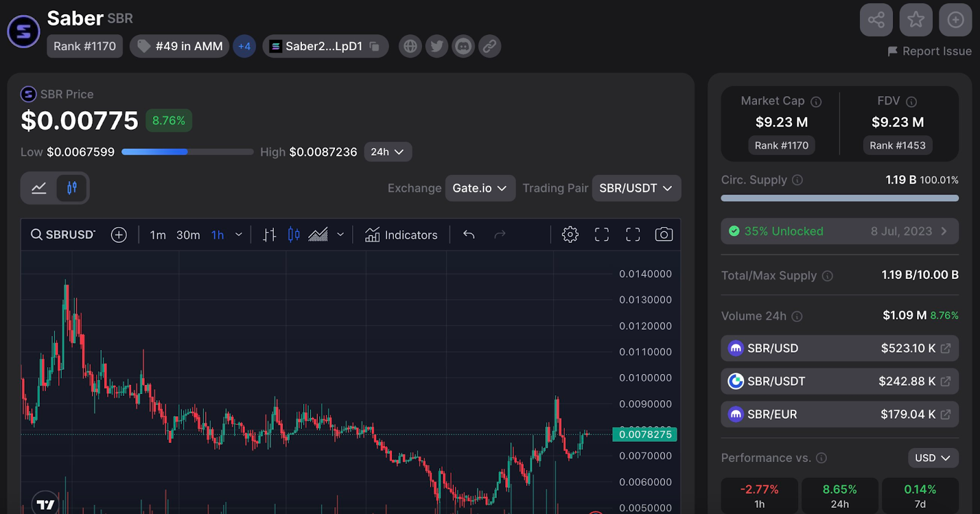Show Performance vs. info icon
The width and height of the screenshot is (980, 514).
[x=822, y=458]
